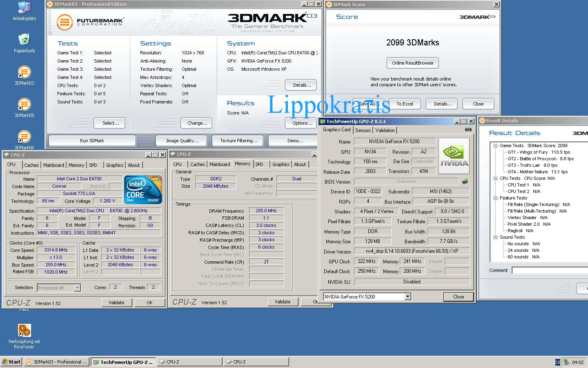The image size is (588, 368).
Task: Click the NVIDIA logo in GPU-Z
Action: 454,156
